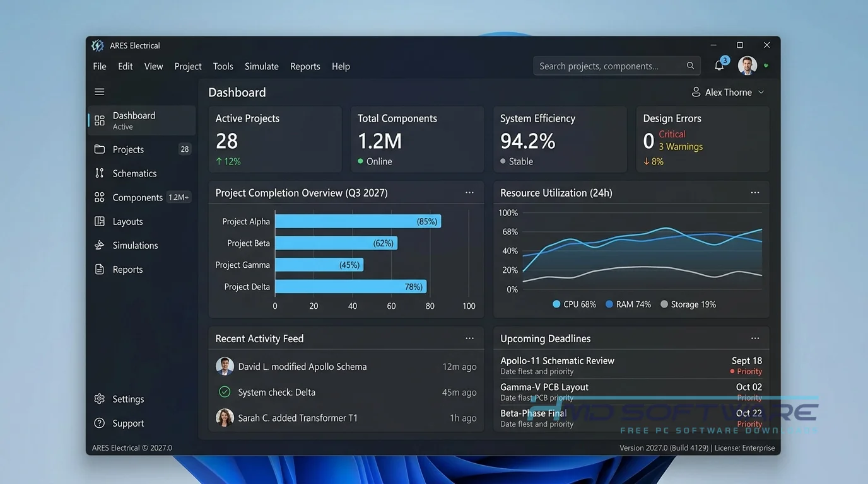Open Settings in the sidebar
This screenshot has height=484, width=868.
pyautogui.click(x=142, y=399)
